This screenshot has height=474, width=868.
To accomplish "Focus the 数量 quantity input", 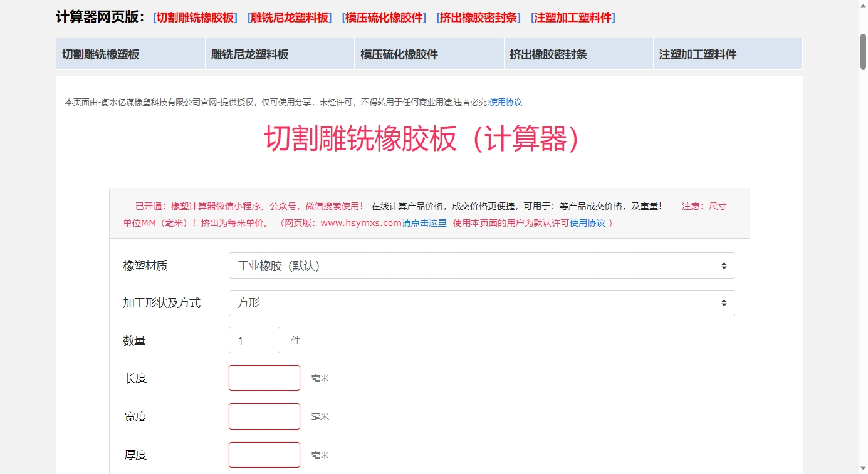I will [x=254, y=340].
